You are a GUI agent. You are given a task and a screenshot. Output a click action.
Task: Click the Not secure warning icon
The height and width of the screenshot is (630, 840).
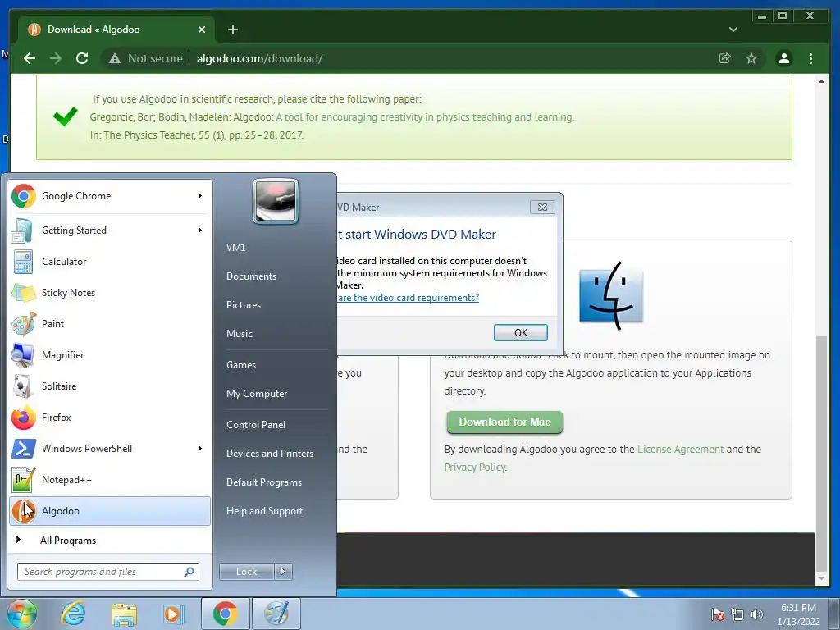[x=115, y=58]
